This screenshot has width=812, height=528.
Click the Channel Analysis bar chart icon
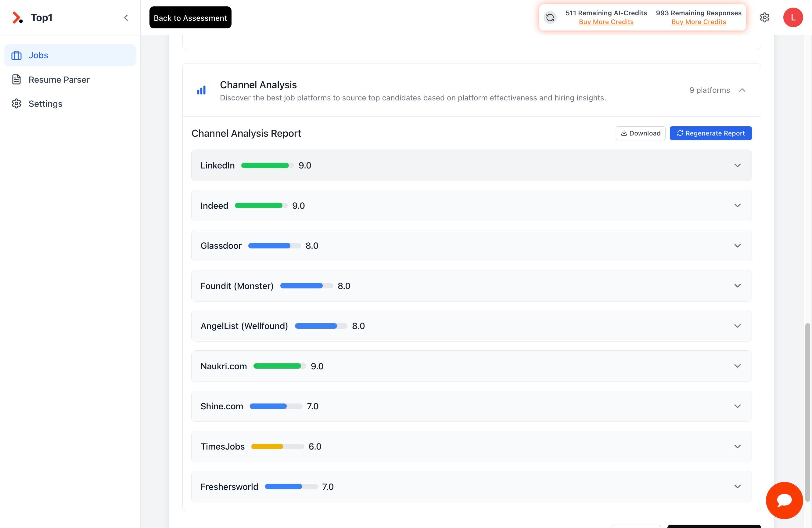[201, 90]
